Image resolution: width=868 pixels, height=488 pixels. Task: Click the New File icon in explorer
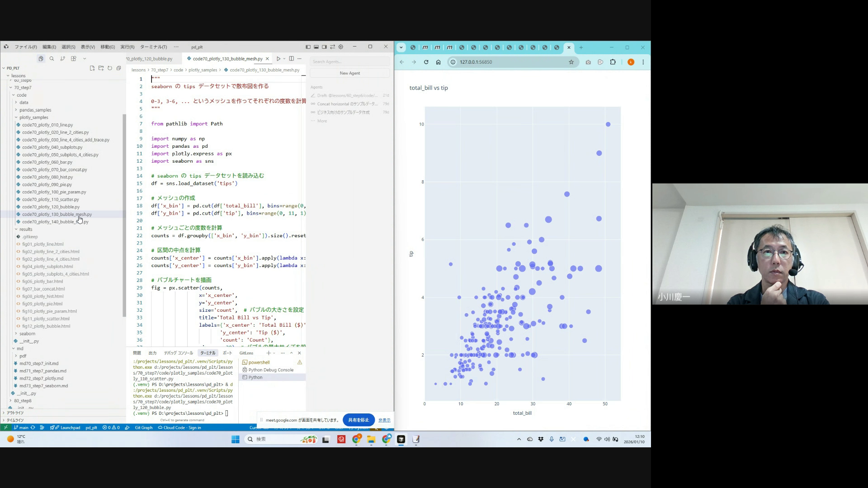[92, 68]
